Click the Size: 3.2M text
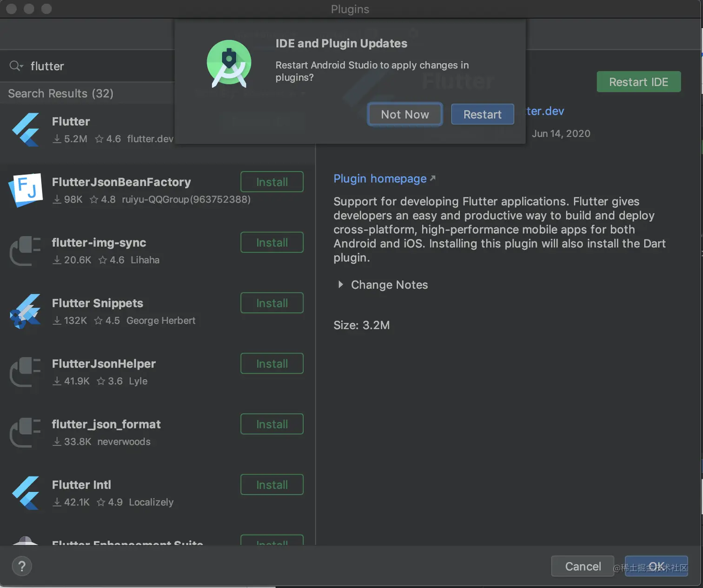Screen dimensions: 703x588 coord(362,325)
